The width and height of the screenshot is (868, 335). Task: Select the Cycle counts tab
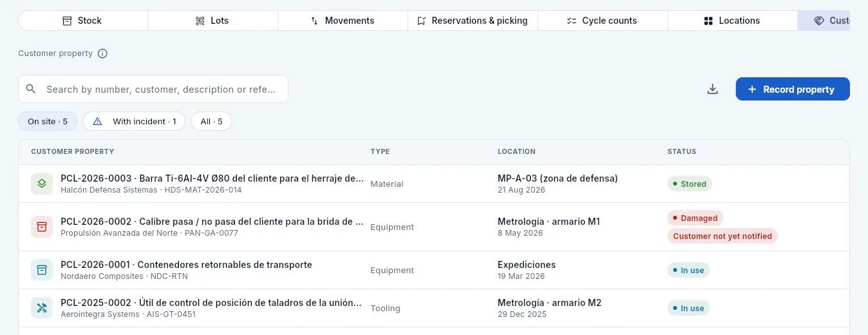[x=603, y=21]
